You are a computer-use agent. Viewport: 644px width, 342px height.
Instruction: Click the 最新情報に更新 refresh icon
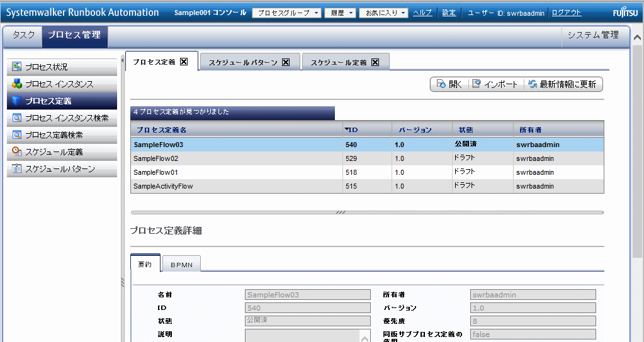tap(533, 84)
